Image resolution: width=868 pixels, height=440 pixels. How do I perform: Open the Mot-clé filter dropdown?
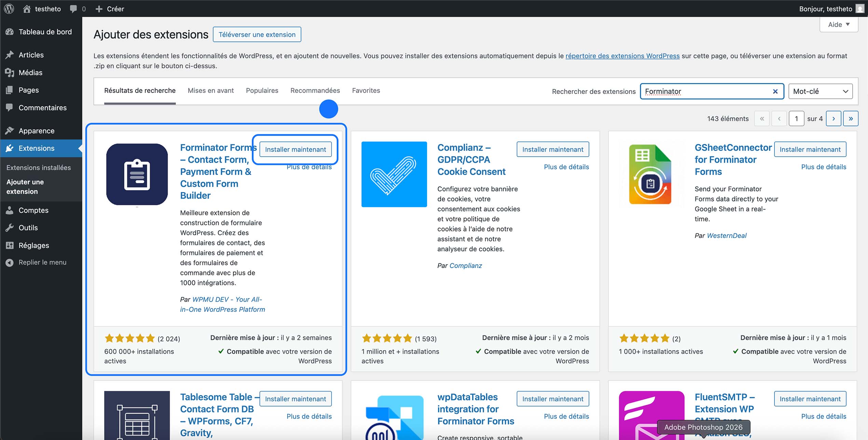(820, 91)
